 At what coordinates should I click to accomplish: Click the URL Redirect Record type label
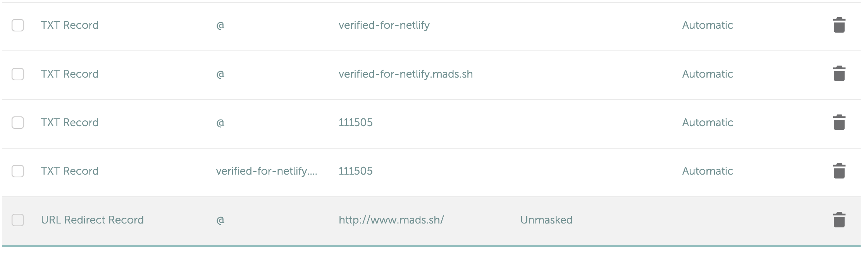tap(92, 220)
